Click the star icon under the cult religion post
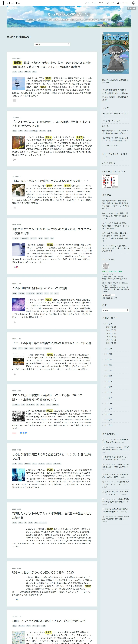The height and width of the screenshot is (644, 138). [x=14, y=208]
